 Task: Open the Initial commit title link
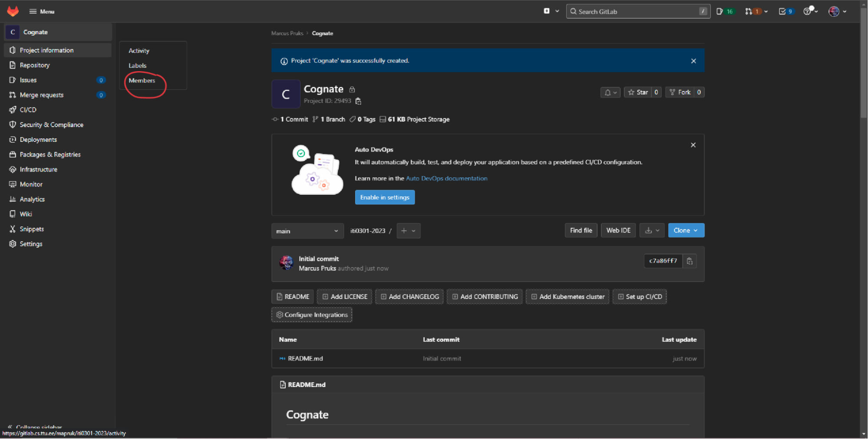click(x=319, y=259)
